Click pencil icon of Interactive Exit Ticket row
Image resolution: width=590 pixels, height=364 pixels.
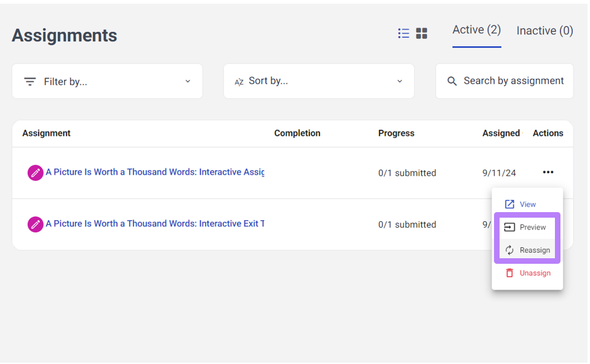[35, 224]
